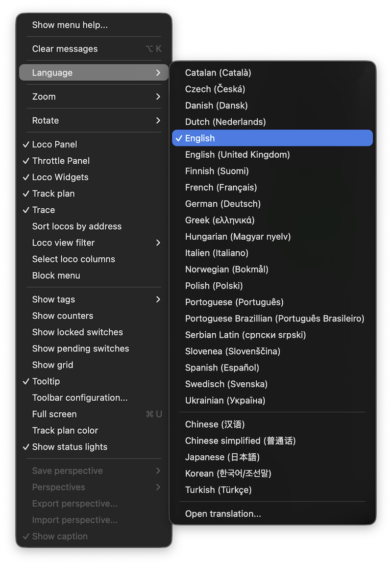Open the Rotate submenu arrow
This screenshot has height=566, width=392.
(158, 121)
